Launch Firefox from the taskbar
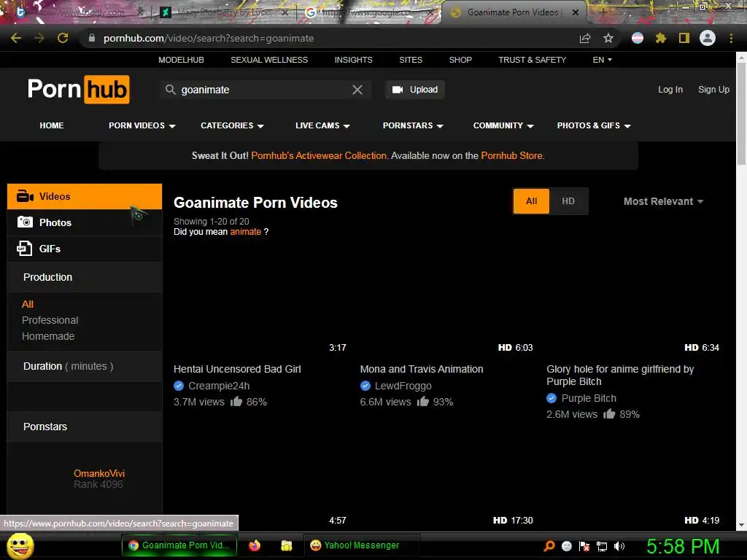Screen dimensions: 747x560 click(255, 545)
